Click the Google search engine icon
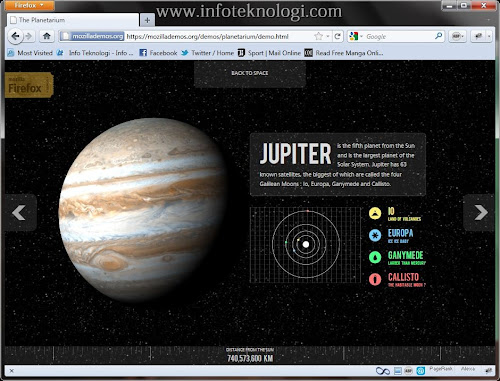This screenshot has width=500, height=381. click(353, 36)
